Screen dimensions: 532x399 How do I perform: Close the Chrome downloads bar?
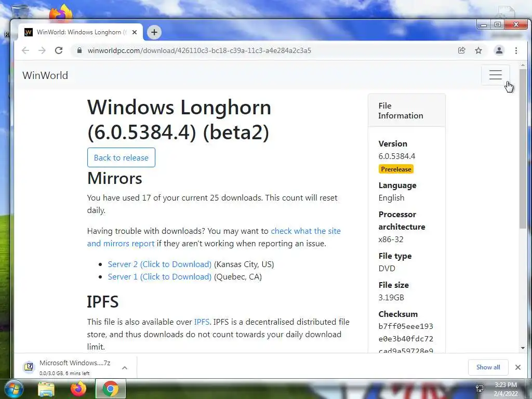pyautogui.click(x=518, y=367)
